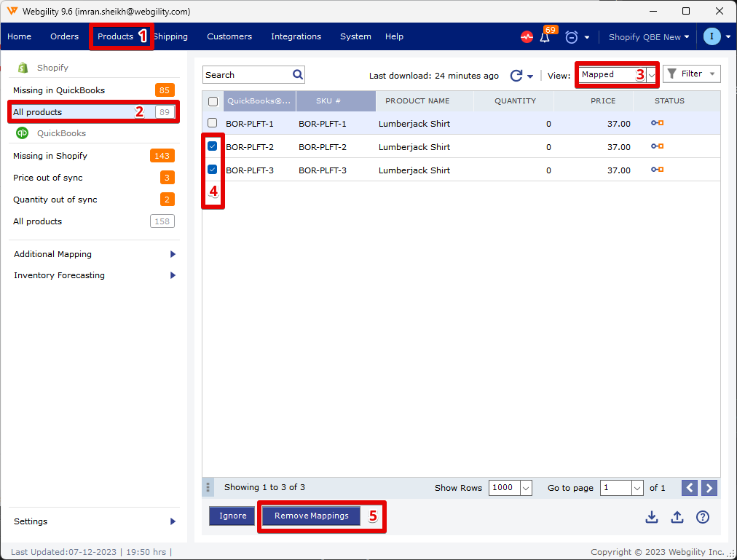The width and height of the screenshot is (737, 560).
Task: Click the download/import icon at bottom
Action: (652, 517)
